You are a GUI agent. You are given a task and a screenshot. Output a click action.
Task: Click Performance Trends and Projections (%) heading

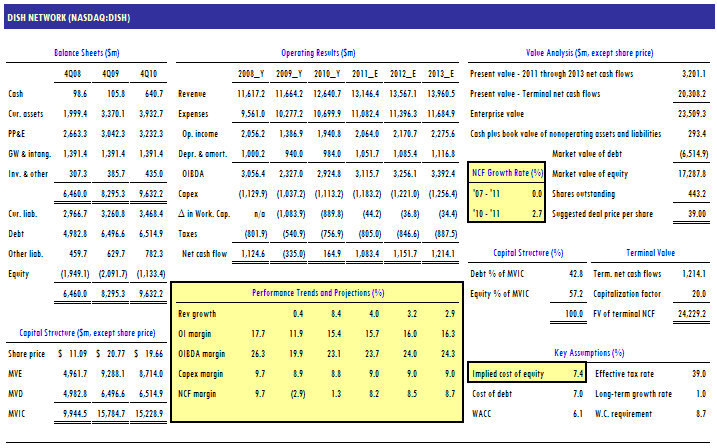[316, 292]
